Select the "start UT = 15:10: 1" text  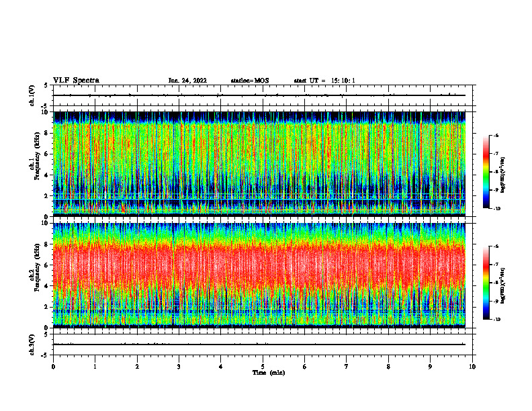click(x=324, y=81)
